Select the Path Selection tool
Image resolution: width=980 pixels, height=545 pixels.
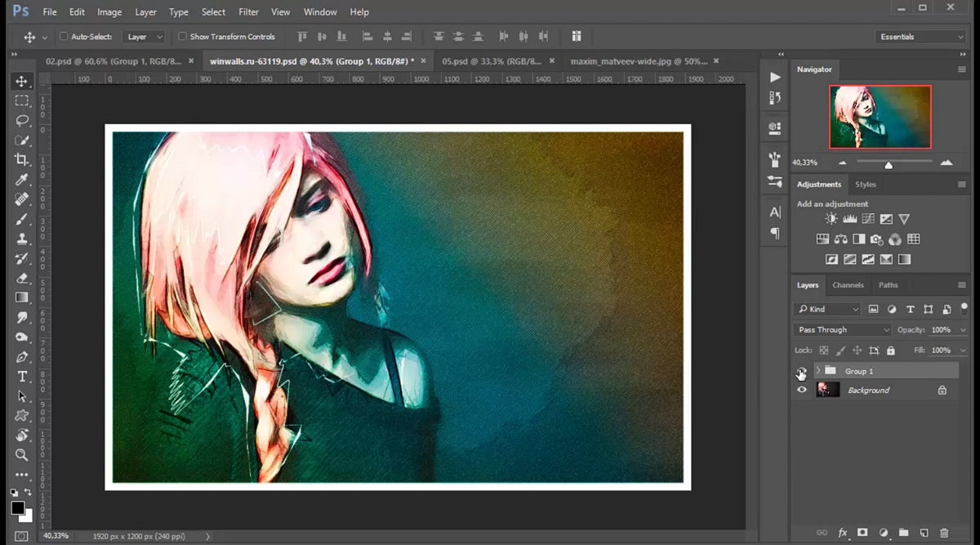click(22, 396)
